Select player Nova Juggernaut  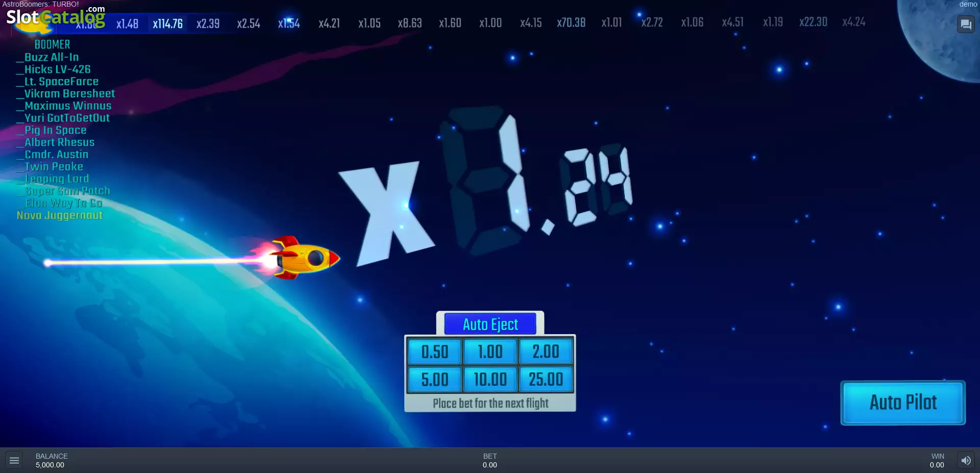(x=60, y=215)
